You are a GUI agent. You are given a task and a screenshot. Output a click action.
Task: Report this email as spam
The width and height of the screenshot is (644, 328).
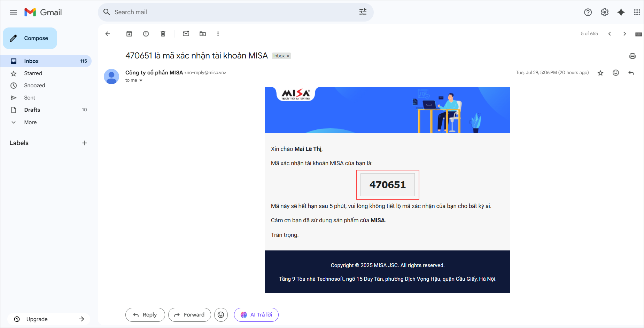(x=146, y=34)
